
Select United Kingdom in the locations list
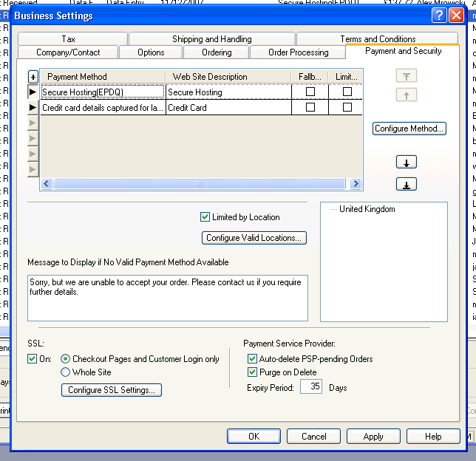[367, 209]
